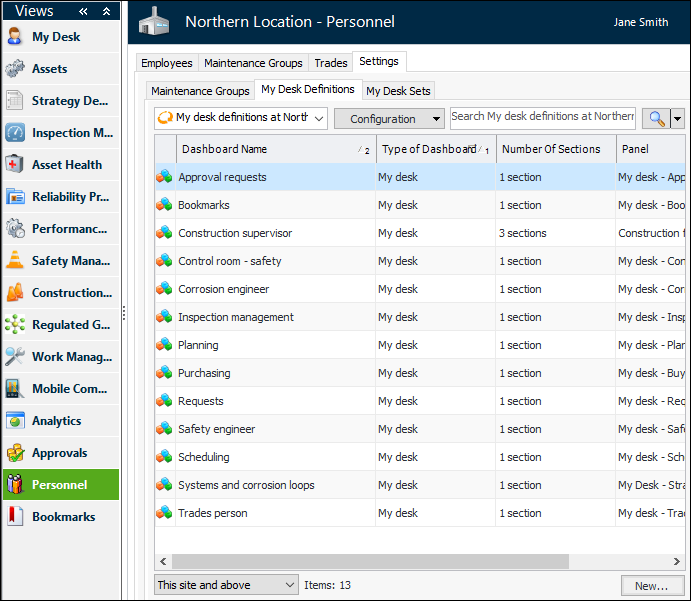Expand the My desk definitions filter dropdown
Screen dimensions: 691x601
(x=319, y=118)
